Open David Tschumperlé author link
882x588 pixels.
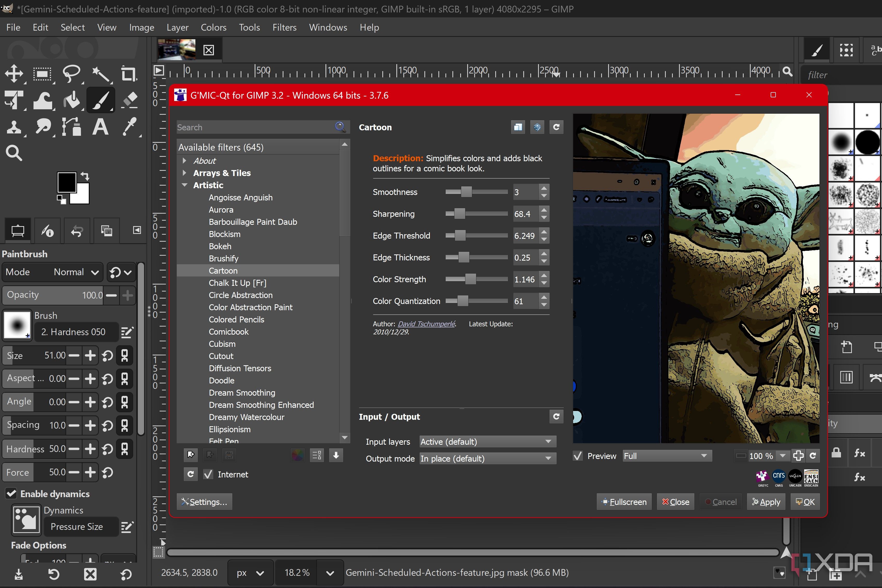pos(426,324)
